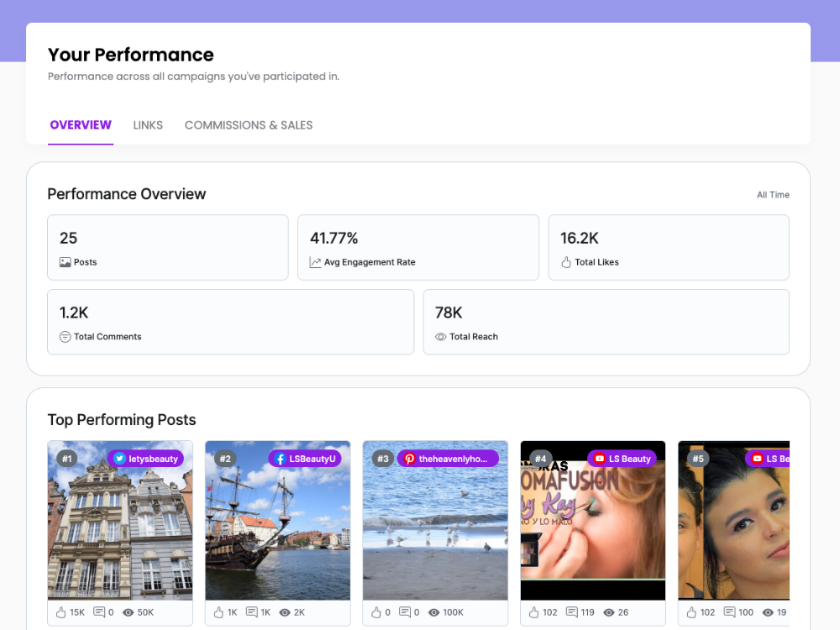Viewport: 840px width, 630px height.
Task: Click the Total Comments bubble icon
Action: (65, 337)
